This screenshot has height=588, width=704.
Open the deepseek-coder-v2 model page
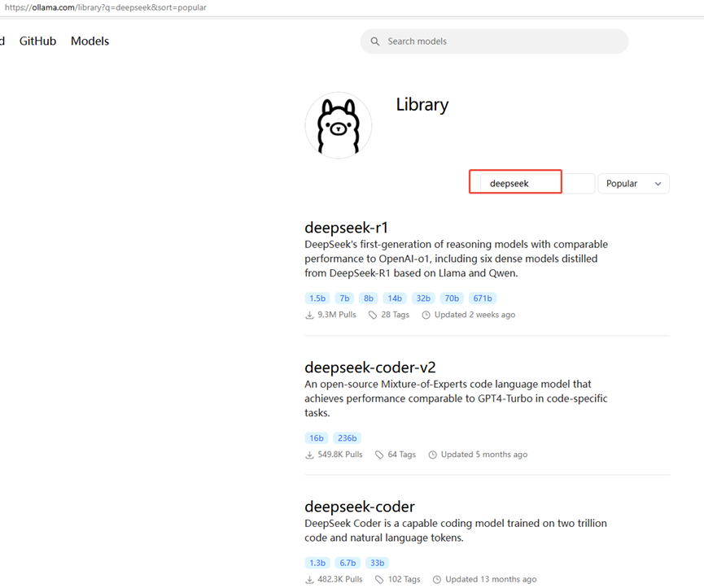[370, 368]
